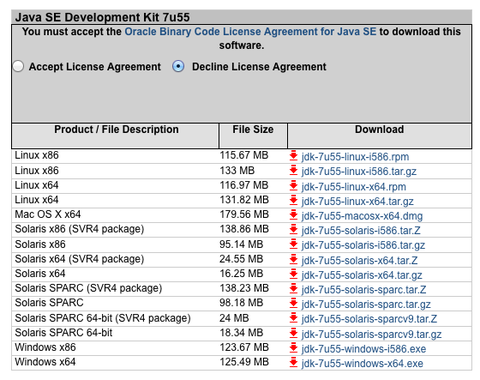Download jdk-7u55-macosx-x64.dmg file link
Screen dimensions: 480x380
(362, 216)
